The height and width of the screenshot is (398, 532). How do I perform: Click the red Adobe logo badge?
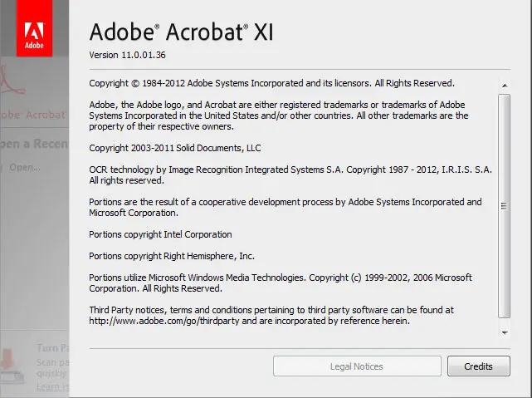[34, 28]
